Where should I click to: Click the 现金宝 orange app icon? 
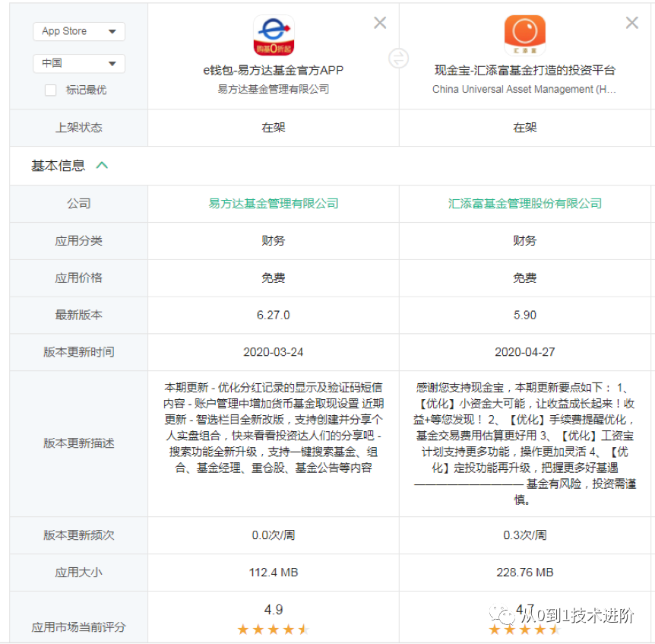point(524,36)
